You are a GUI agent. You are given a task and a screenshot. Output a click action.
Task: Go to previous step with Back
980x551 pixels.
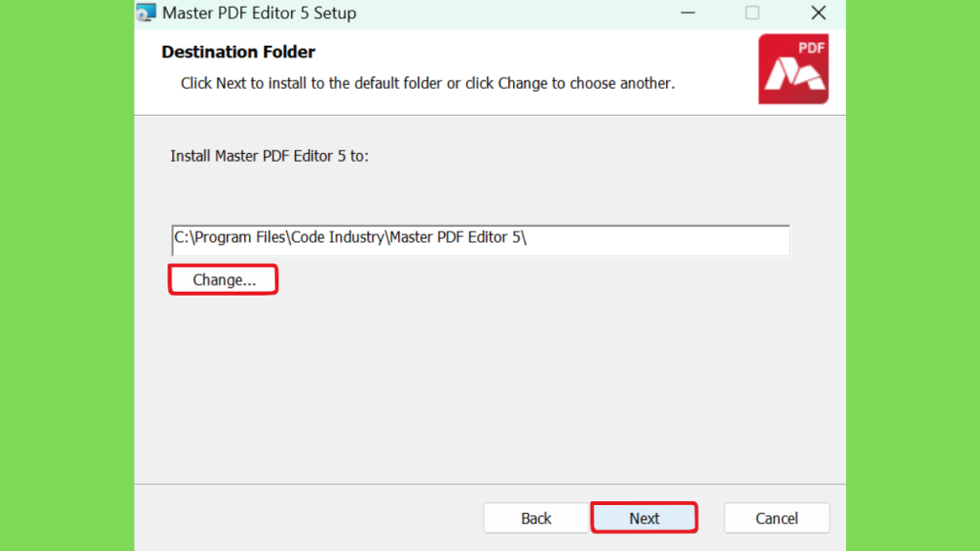(536, 518)
